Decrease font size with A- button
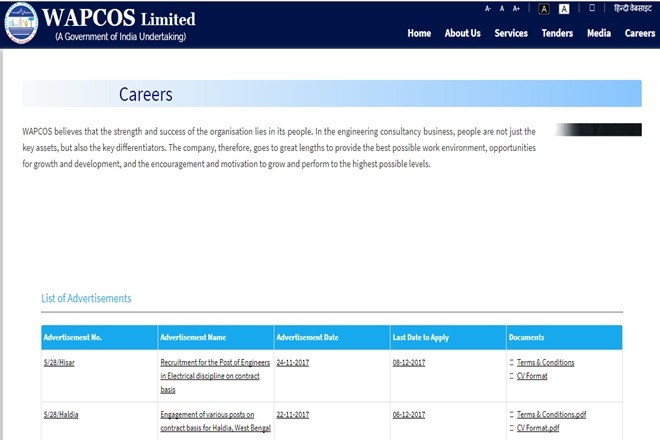This screenshot has height=440, width=660. [488, 8]
